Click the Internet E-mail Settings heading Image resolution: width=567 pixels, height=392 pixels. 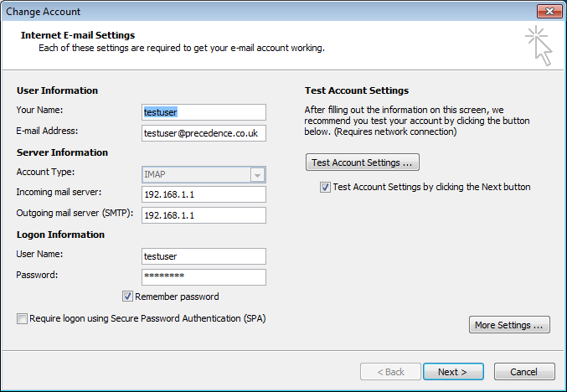(77, 35)
